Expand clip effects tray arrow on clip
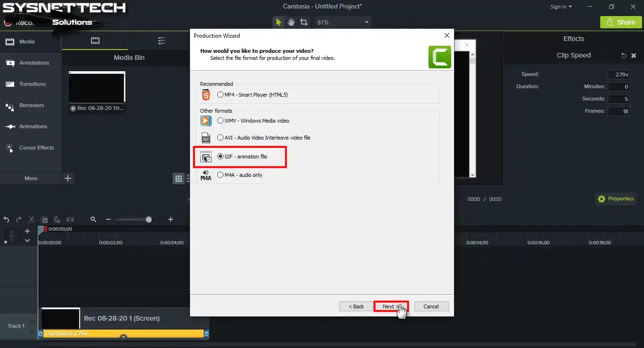Viewport: 644px width, 348px height. 124,337
